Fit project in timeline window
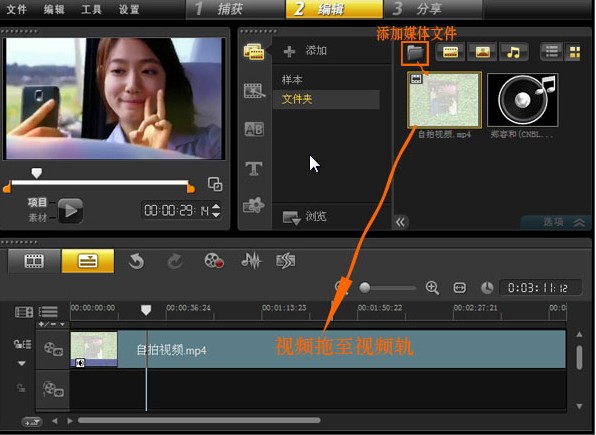The width and height of the screenshot is (596, 435). [460, 288]
